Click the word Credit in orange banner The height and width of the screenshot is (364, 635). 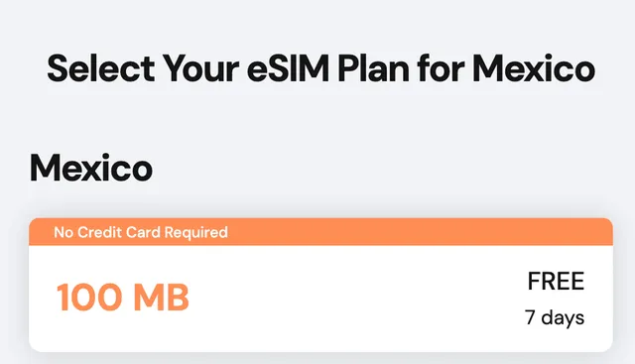[99, 232]
